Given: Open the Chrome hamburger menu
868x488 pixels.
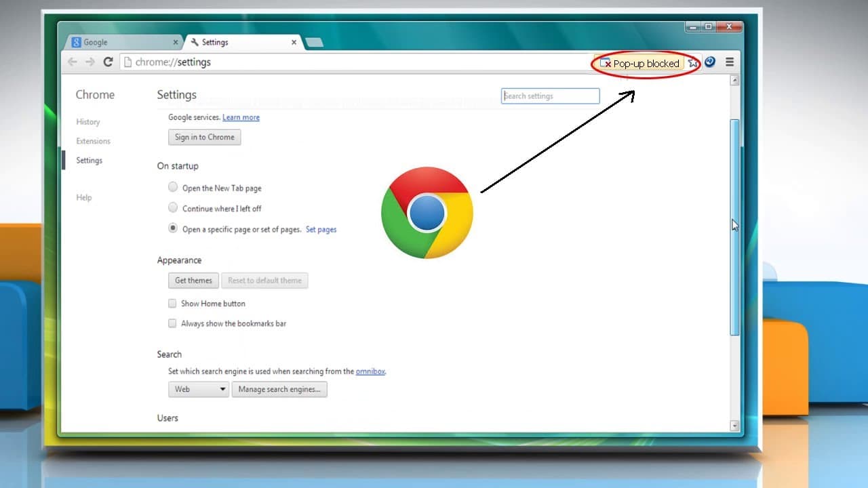Looking at the screenshot, I should pyautogui.click(x=730, y=62).
